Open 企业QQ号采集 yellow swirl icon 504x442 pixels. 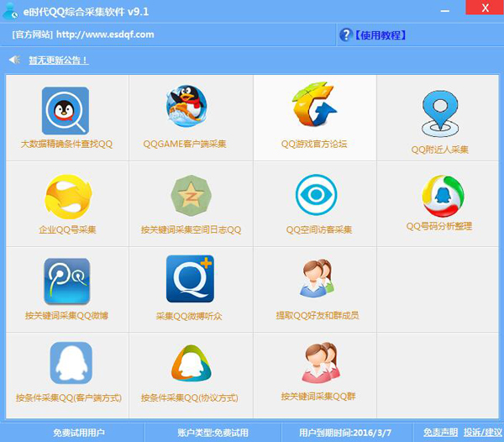click(68, 197)
